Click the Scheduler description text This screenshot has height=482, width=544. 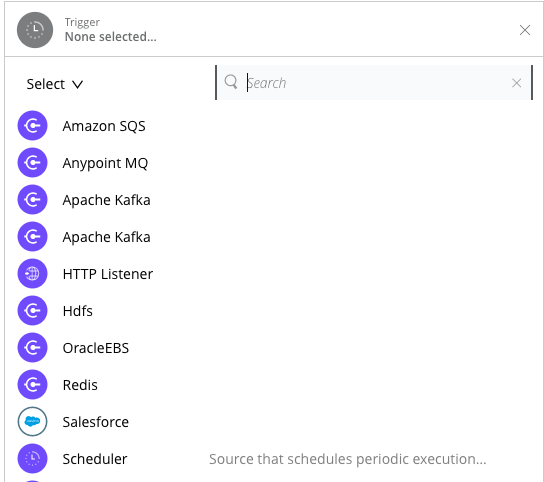click(348, 459)
